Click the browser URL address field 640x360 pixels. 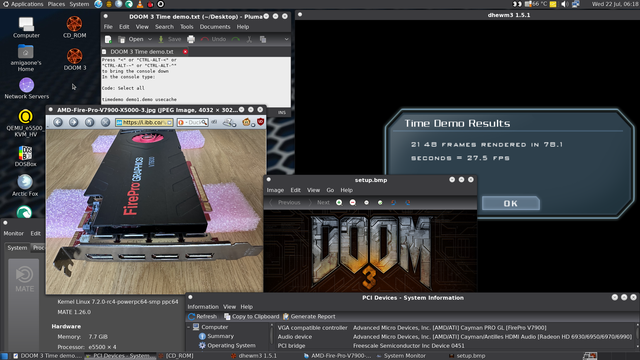pos(144,122)
